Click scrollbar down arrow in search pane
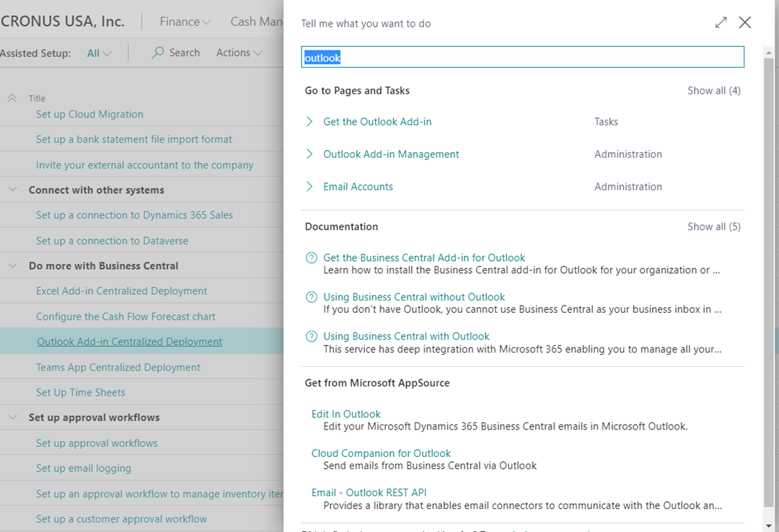779x532 pixels. tap(769, 526)
